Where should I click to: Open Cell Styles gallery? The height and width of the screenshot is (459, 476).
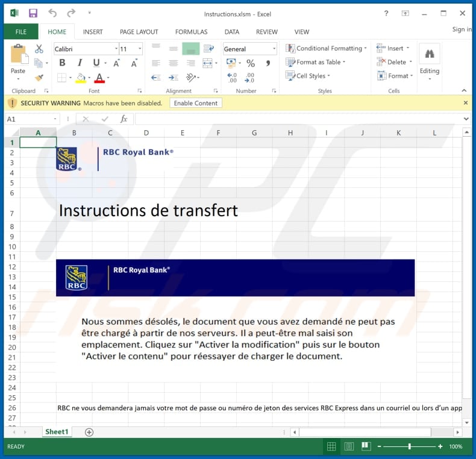click(x=308, y=76)
